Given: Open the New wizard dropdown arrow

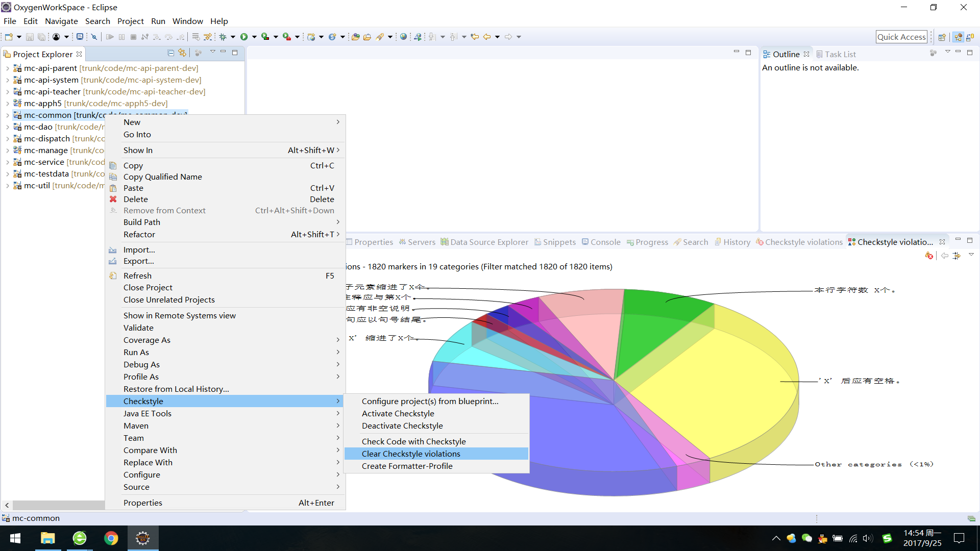Looking at the screenshot, I should pyautogui.click(x=19, y=37).
